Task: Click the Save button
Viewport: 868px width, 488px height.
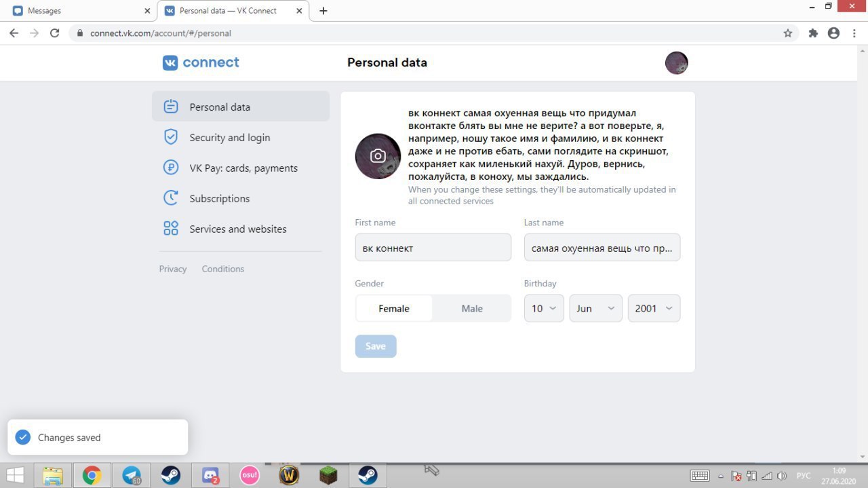Action: coord(376,346)
